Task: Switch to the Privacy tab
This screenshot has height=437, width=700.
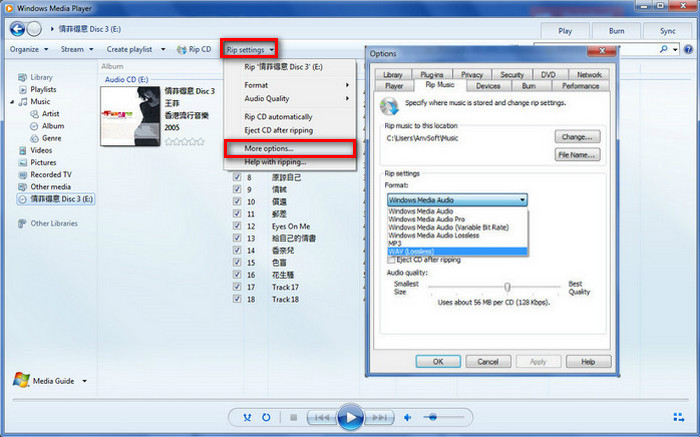Action: coord(472,75)
